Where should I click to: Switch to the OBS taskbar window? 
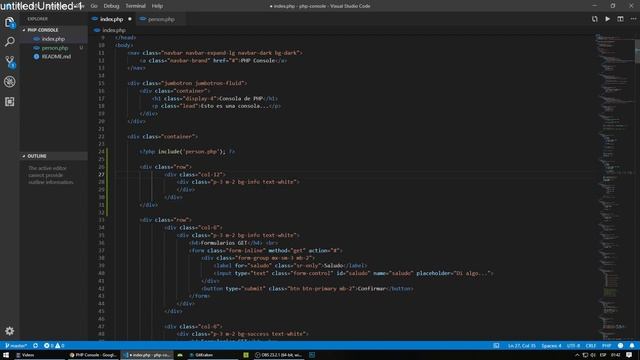point(278,355)
